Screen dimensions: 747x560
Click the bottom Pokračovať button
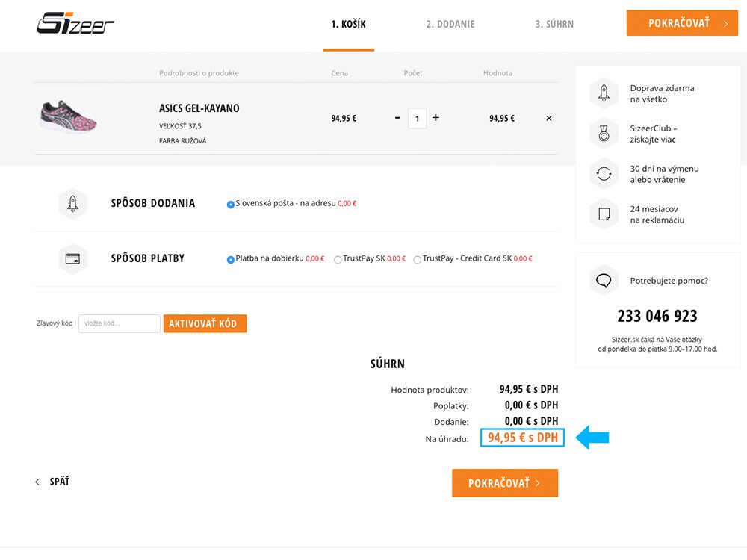[505, 483]
